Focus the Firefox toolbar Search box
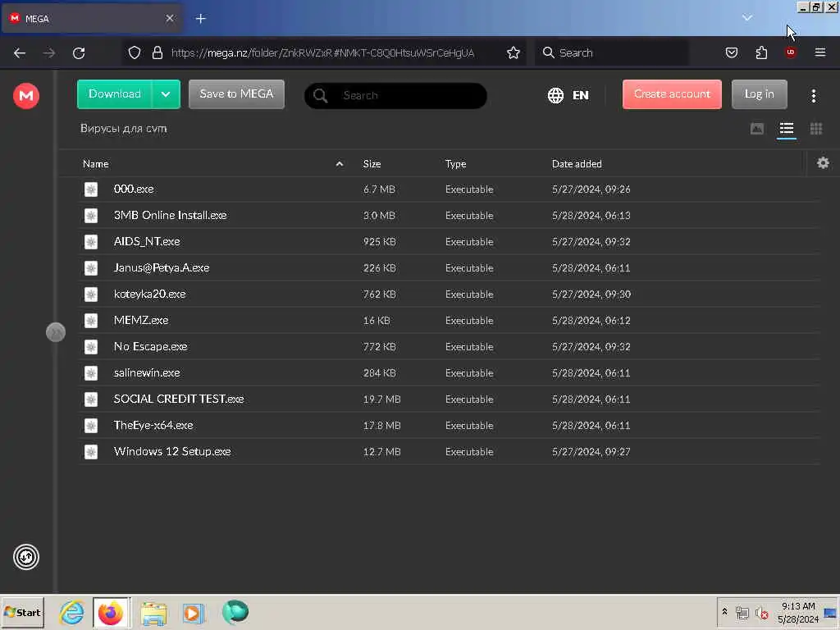 coord(611,53)
